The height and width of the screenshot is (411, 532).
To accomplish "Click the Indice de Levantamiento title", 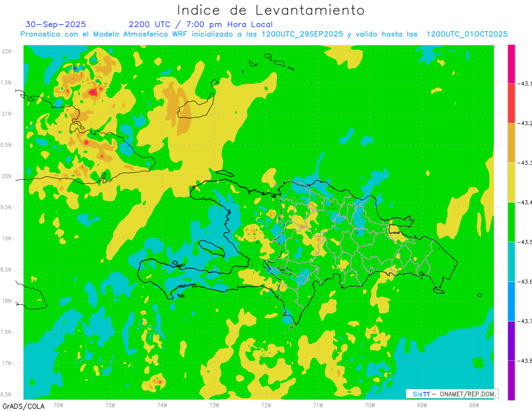I will 271,10.
